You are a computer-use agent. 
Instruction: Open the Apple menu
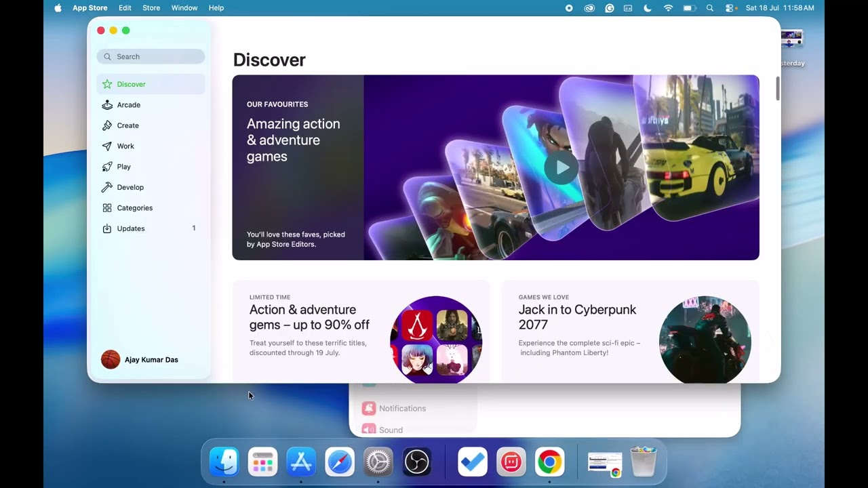click(x=58, y=8)
